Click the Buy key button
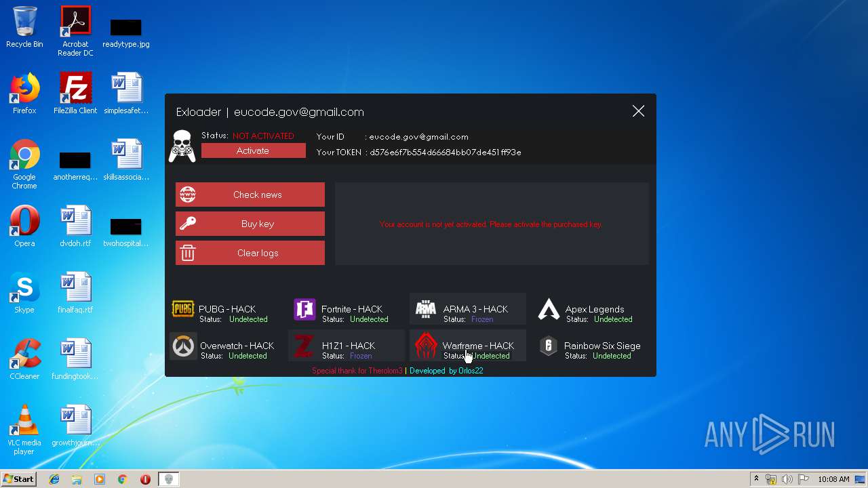 (x=250, y=224)
